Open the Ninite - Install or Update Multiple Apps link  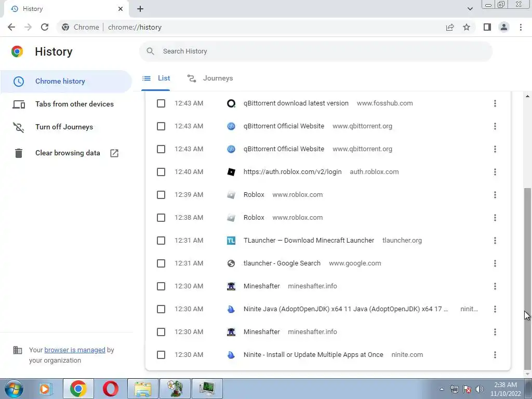point(313,355)
